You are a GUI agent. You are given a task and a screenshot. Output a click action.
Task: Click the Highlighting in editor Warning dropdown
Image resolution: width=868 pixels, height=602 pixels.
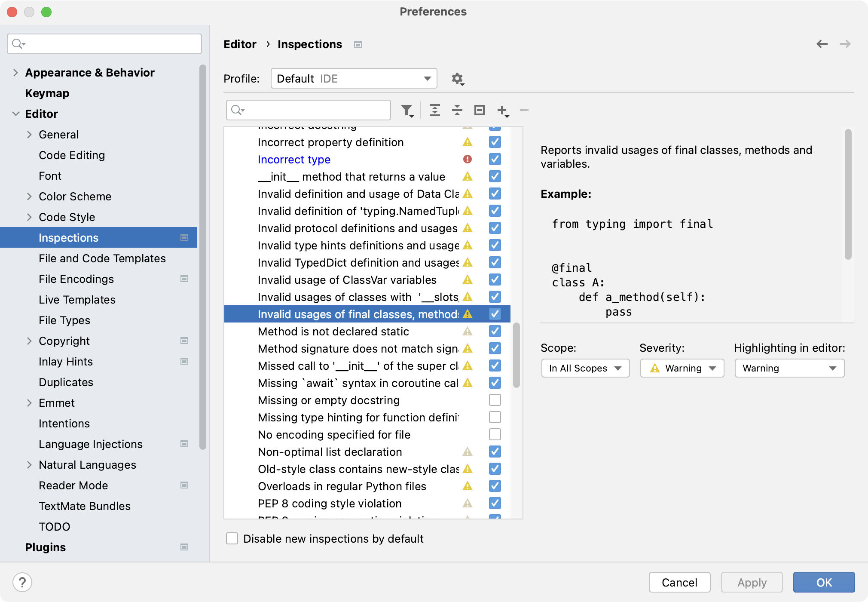pos(789,369)
